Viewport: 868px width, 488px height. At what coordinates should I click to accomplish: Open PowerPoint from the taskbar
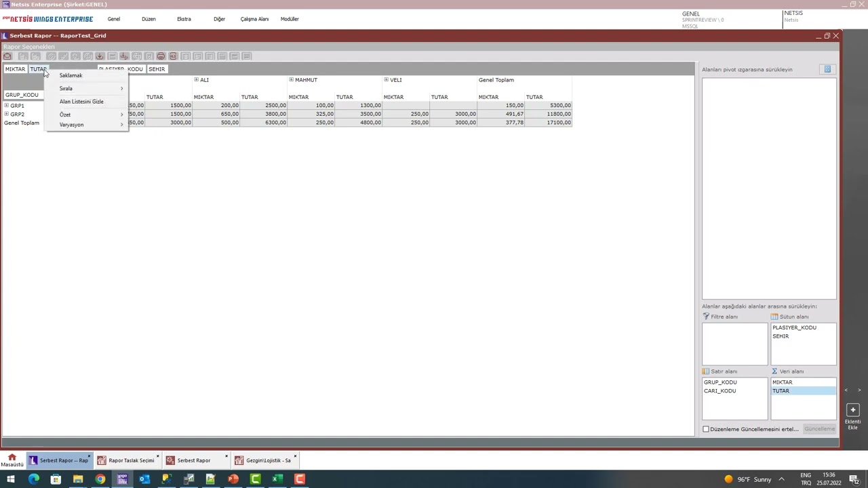coord(233,479)
